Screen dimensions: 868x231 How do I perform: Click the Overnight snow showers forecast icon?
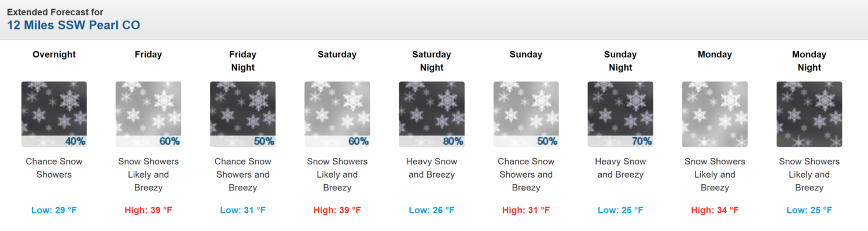[54, 114]
